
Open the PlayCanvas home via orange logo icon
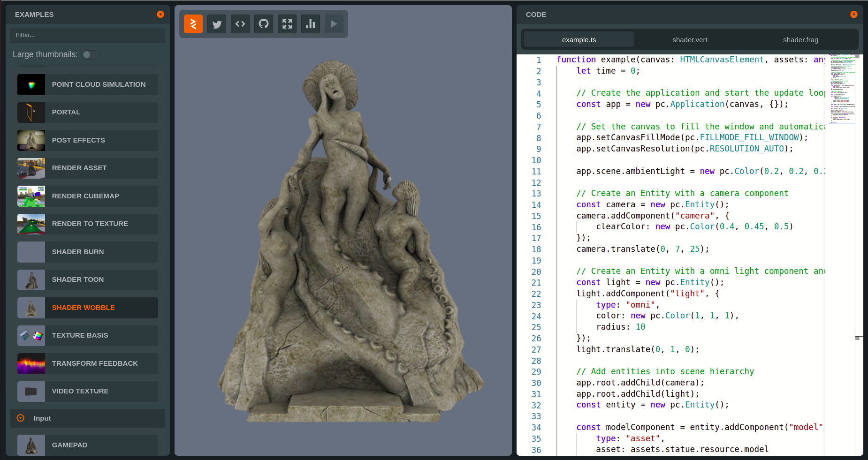coord(193,23)
